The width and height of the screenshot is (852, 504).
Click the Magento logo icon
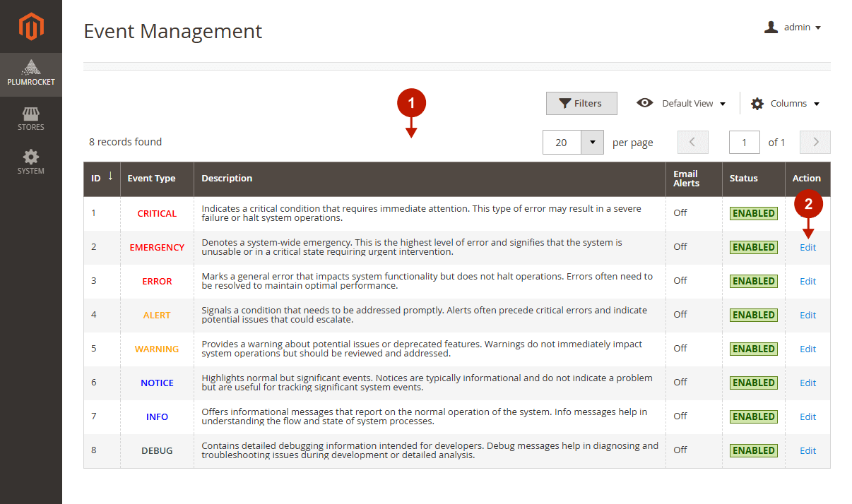pyautogui.click(x=31, y=27)
